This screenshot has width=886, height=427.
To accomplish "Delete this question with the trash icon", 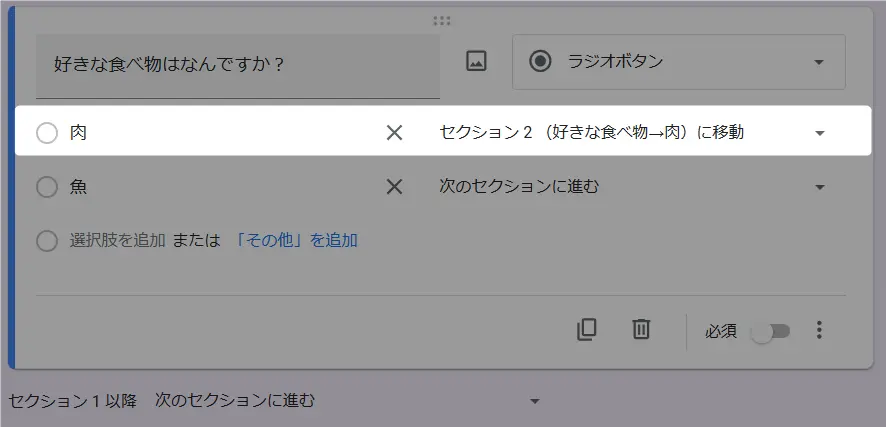I will 641,329.
